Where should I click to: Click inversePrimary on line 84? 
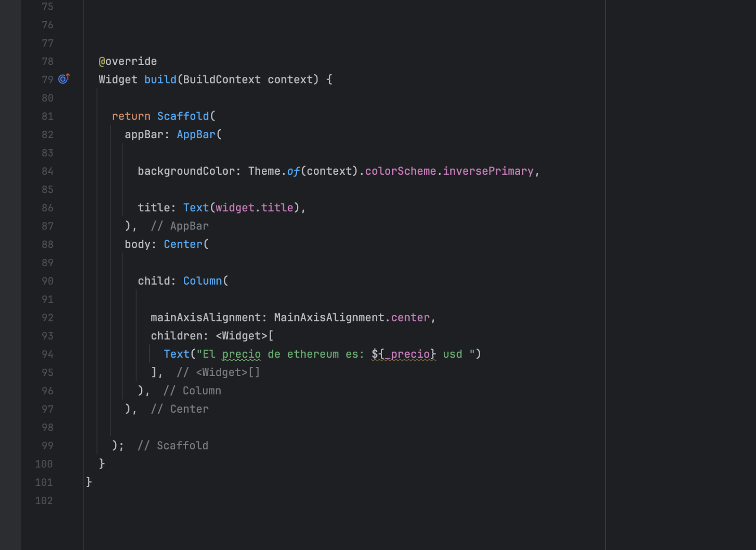488,171
